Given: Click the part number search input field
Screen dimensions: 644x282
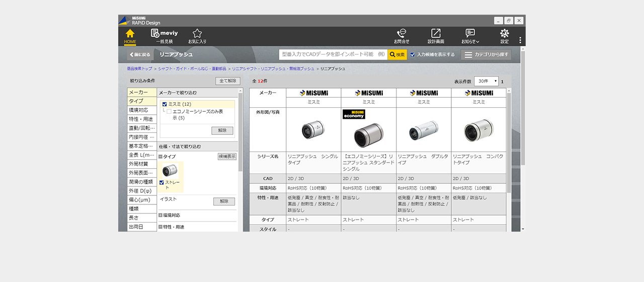Looking at the screenshot, I should click(x=333, y=54).
